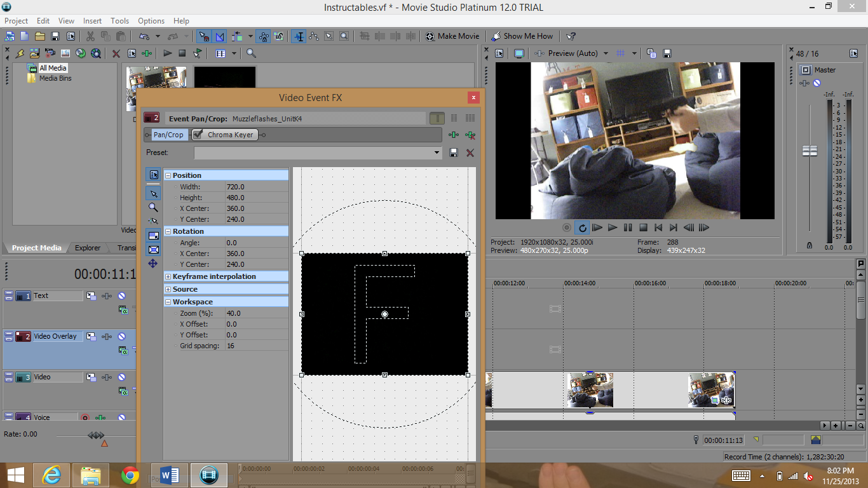This screenshot has height=488, width=868.
Task: Click Start Preview play icon in Project Media
Action: (167, 53)
